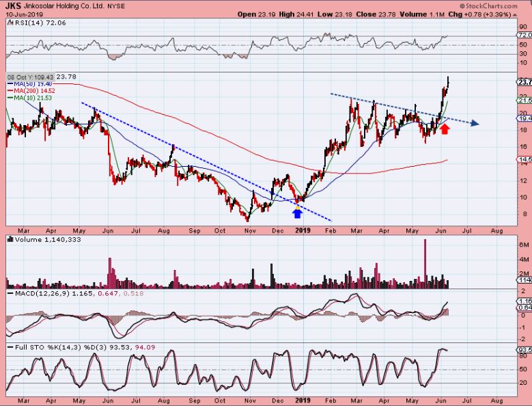Click the bar icon before Volume label
Screen dimensions: 532x406
point(10,240)
